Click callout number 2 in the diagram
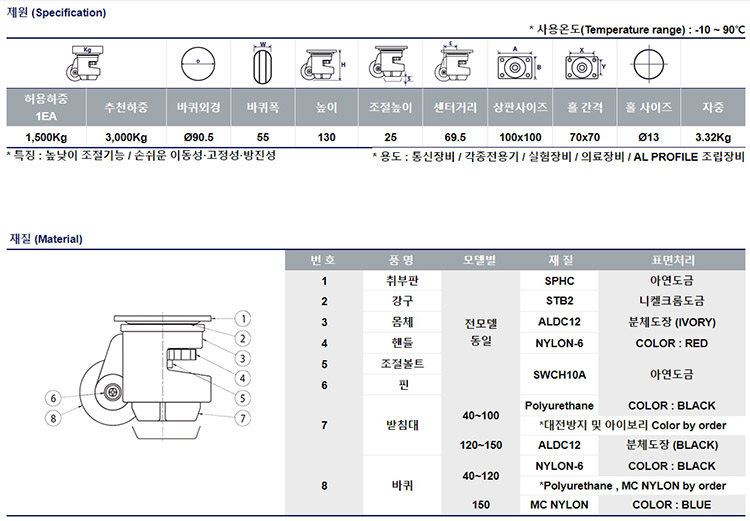Image resolution: width=750 pixels, height=521 pixels. [243, 339]
